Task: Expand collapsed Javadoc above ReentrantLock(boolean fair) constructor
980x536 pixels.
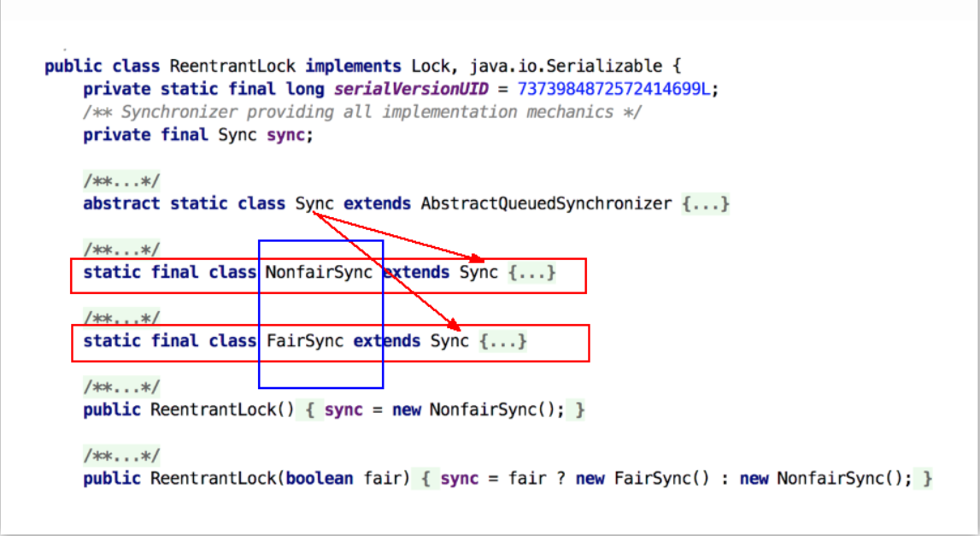Action: [121, 456]
